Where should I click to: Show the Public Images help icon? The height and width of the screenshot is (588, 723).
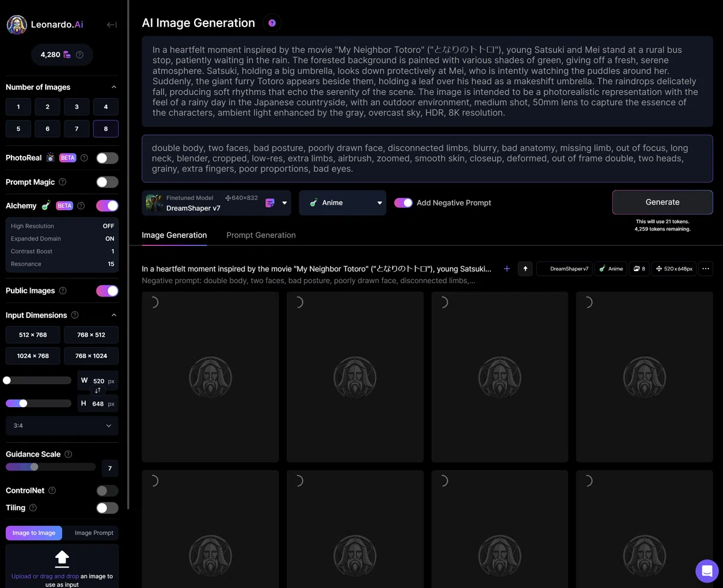point(63,291)
